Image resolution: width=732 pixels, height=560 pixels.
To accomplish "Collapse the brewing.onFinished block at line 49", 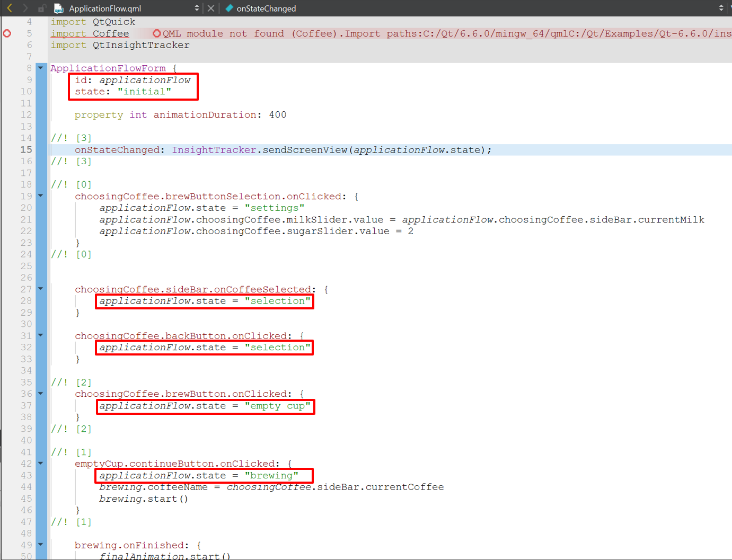I will (40, 545).
